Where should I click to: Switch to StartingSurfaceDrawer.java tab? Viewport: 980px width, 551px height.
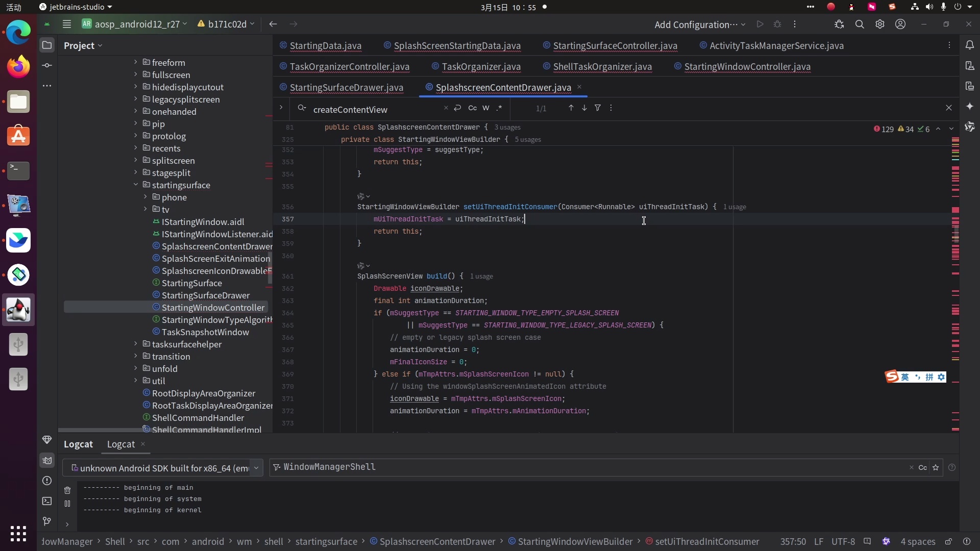(346, 88)
